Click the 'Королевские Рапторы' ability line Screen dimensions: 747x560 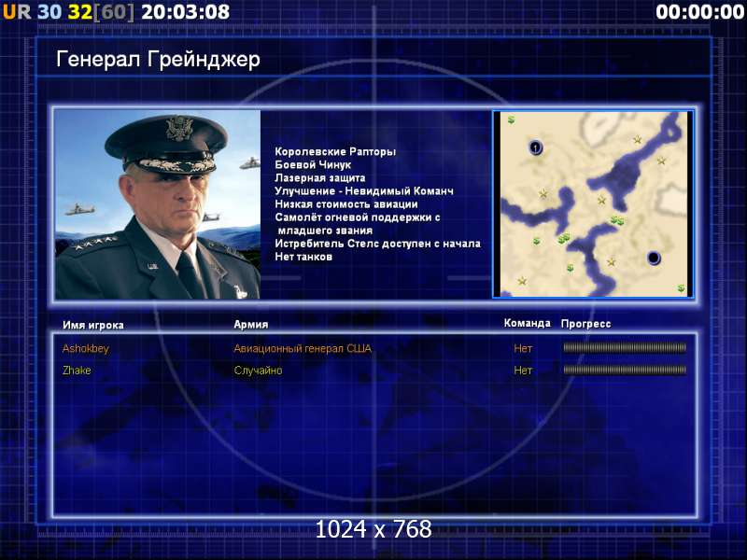[335, 151]
